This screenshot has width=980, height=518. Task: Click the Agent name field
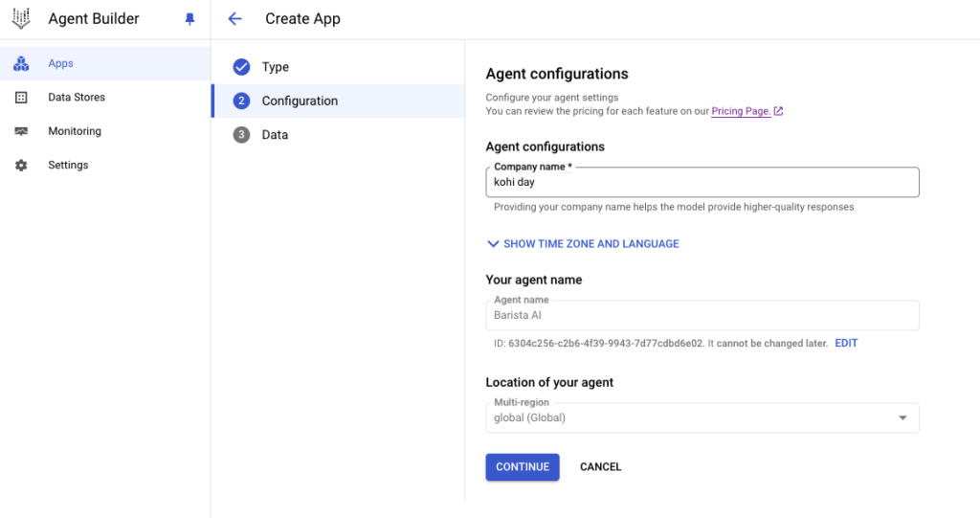702,315
